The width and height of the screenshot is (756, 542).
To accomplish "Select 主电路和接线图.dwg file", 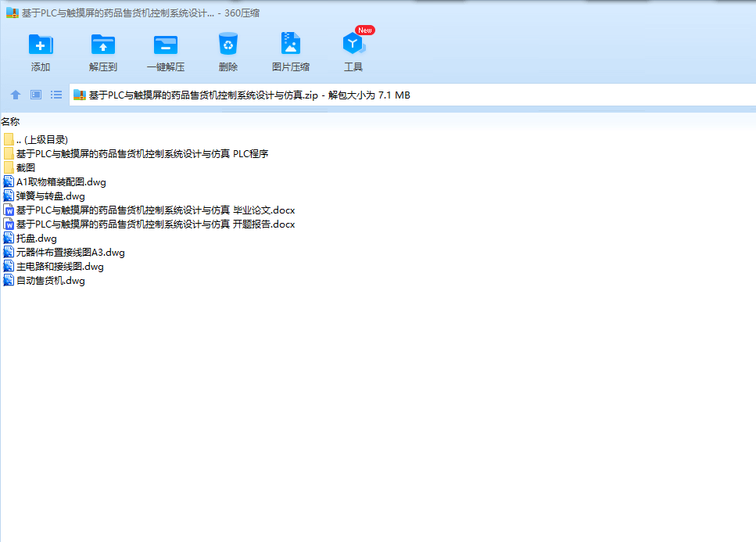I will tap(53, 266).
